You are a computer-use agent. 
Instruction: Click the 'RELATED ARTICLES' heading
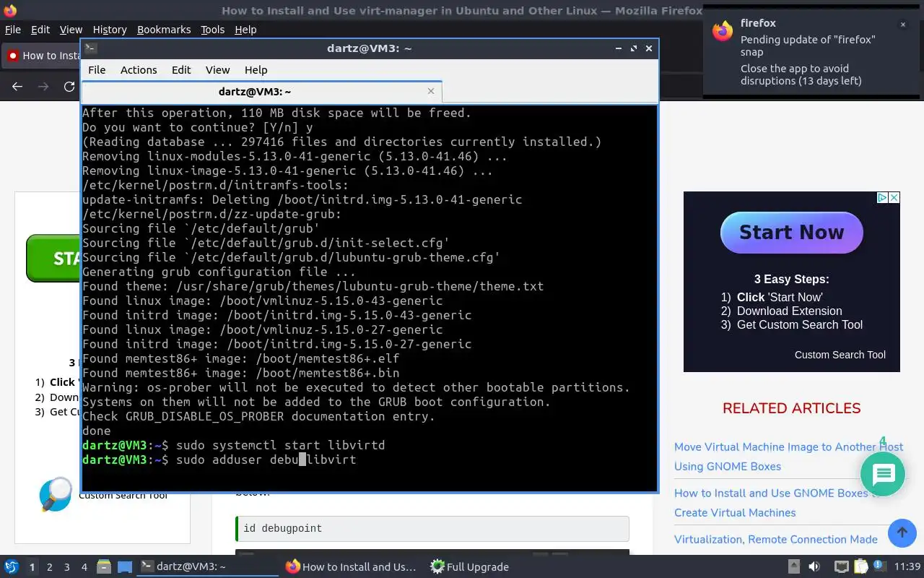pos(791,408)
